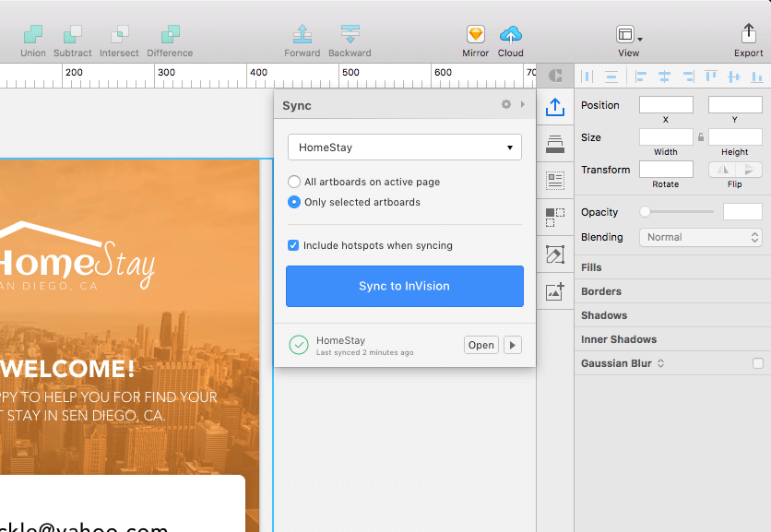Screen dimensions: 771x532
Task: Click the Opacity slider
Action: pos(678,212)
